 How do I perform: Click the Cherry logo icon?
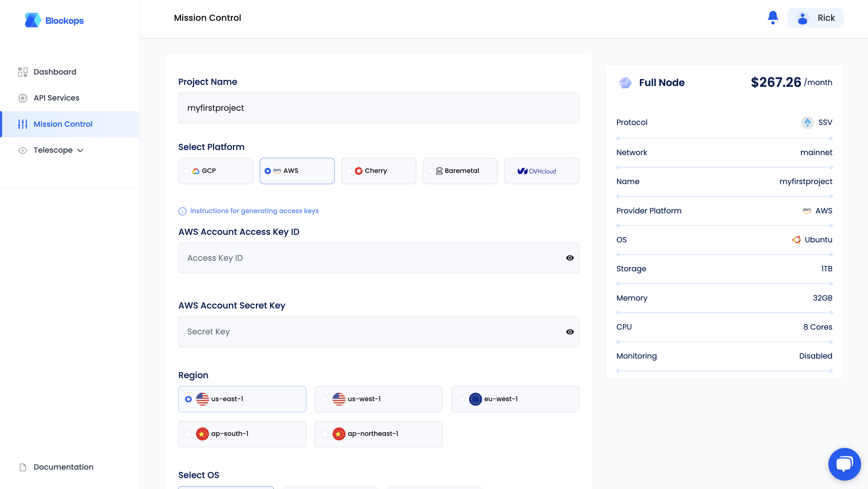click(358, 171)
